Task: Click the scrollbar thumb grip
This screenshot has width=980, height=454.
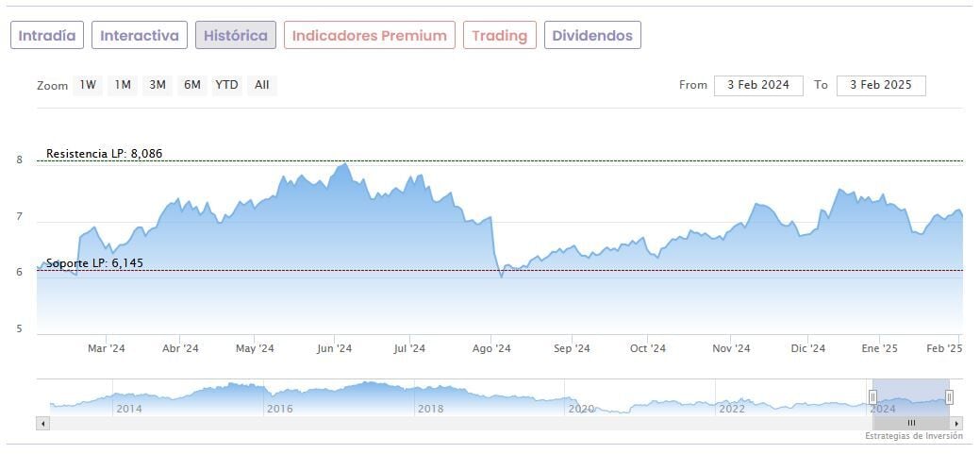Action: pos(911,424)
